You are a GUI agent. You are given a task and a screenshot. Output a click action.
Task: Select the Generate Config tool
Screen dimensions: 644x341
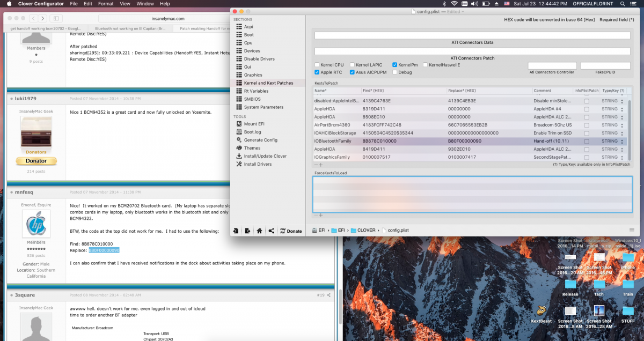[x=260, y=140]
